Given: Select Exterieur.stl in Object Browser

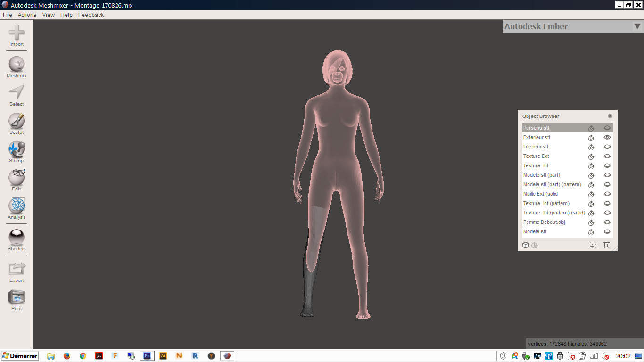Looking at the screenshot, I should [x=568, y=137].
